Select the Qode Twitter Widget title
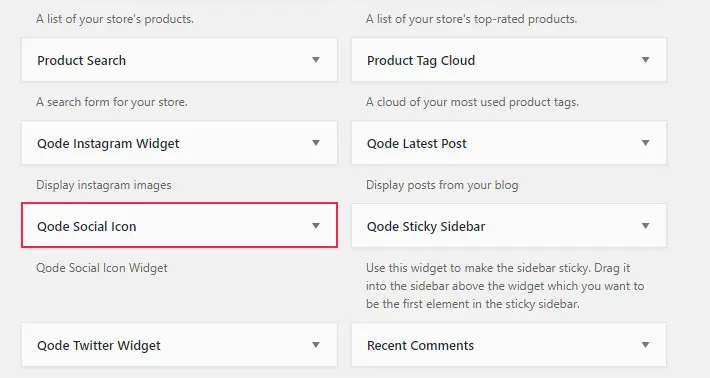This screenshot has height=378, width=710. click(x=99, y=345)
